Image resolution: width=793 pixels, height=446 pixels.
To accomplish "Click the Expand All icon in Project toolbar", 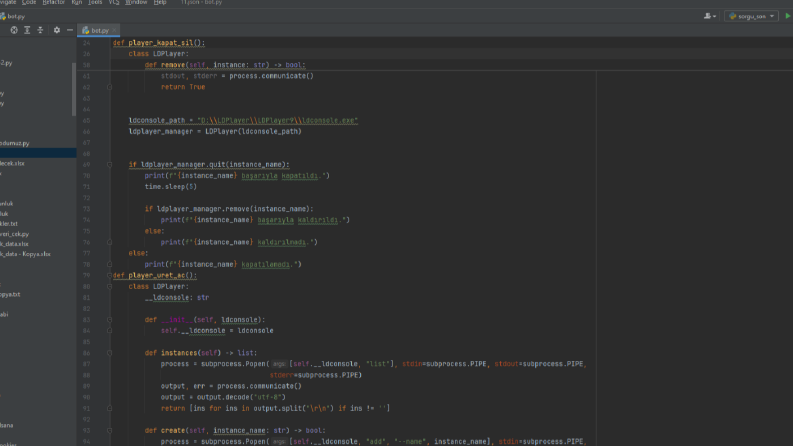I will [x=27, y=30].
